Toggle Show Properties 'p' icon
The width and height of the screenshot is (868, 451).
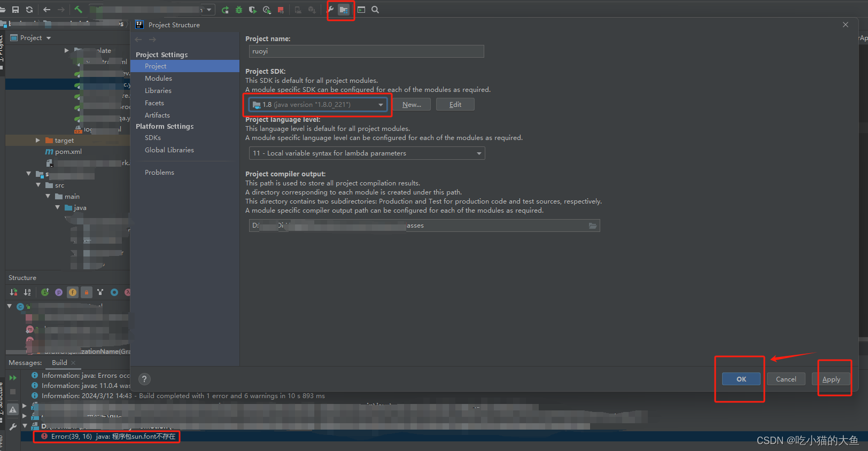(x=59, y=292)
